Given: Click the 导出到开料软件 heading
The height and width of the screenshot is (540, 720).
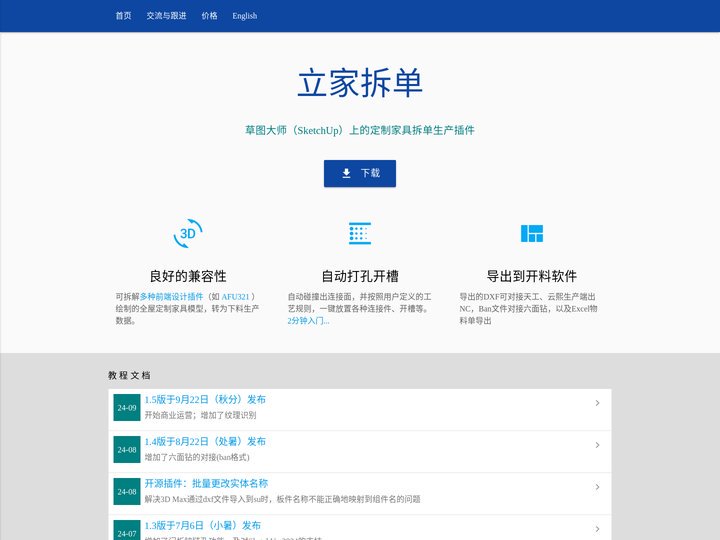Looking at the screenshot, I should tap(532, 276).
